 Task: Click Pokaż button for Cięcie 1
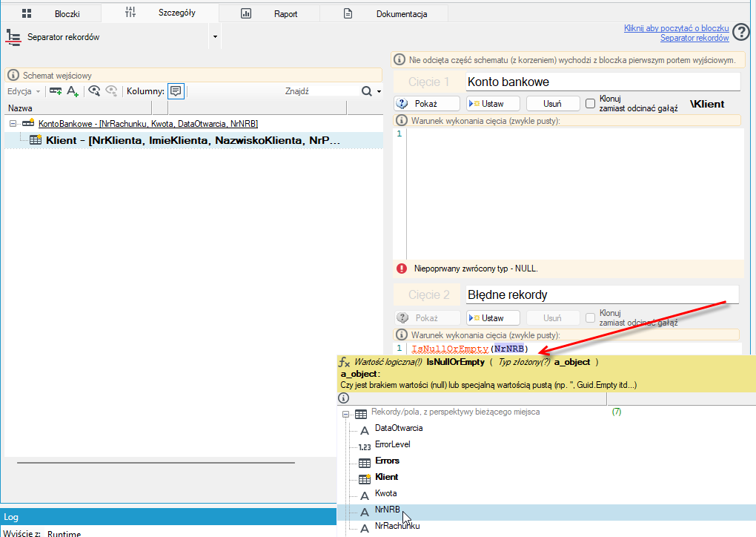[427, 104]
